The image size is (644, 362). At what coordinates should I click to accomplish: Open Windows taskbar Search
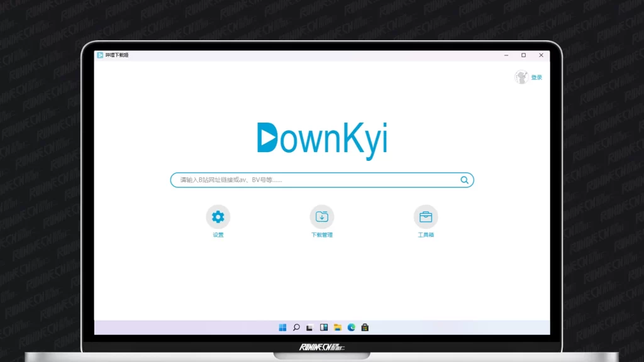[296, 327]
